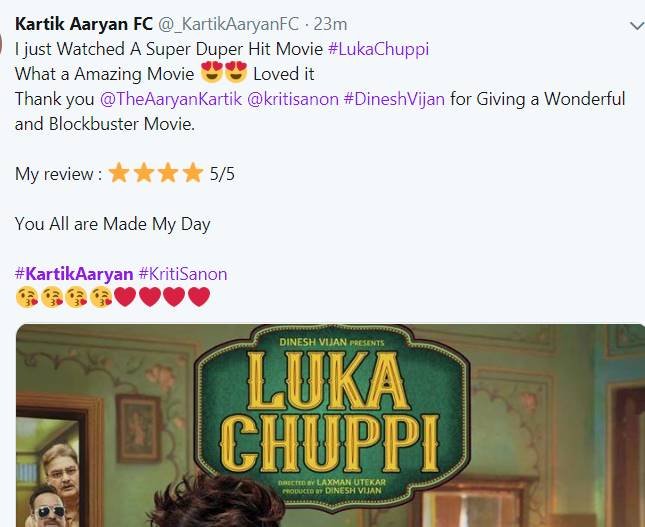The image size is (645, 527).
Task: Open the bold #KartikAaryan hashtag
Action: click(x=74, y=274)
